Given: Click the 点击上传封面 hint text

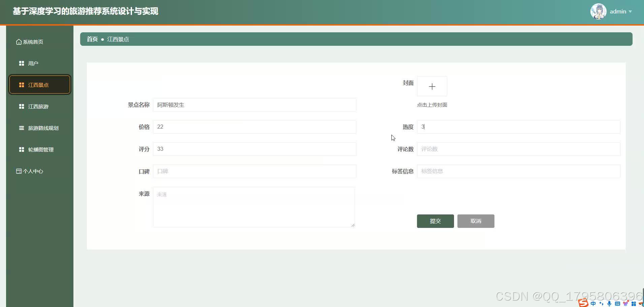Looking at the screenshot, I should [432, 105].
